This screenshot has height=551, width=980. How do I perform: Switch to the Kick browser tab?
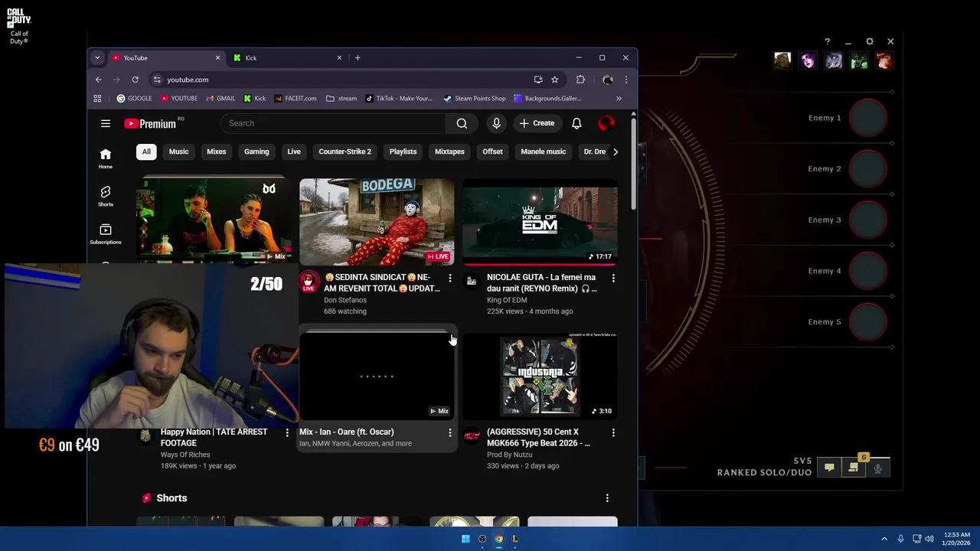click(287, 57)
